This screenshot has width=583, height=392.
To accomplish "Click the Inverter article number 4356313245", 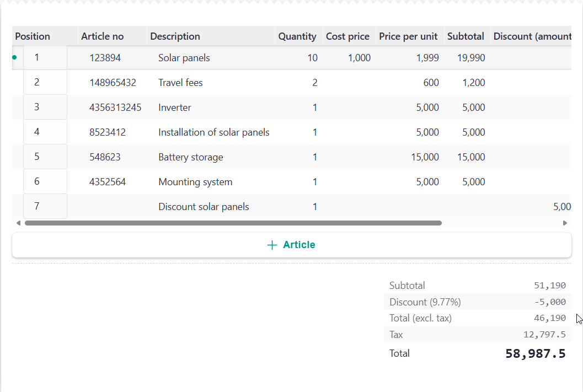I will point(115,108).
